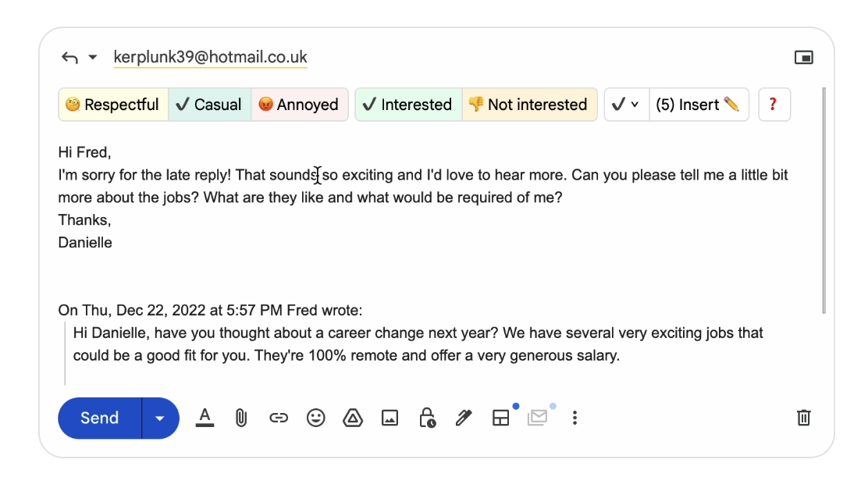
Task: Toggle the Annoyed tone option
Action: point(299,105)
